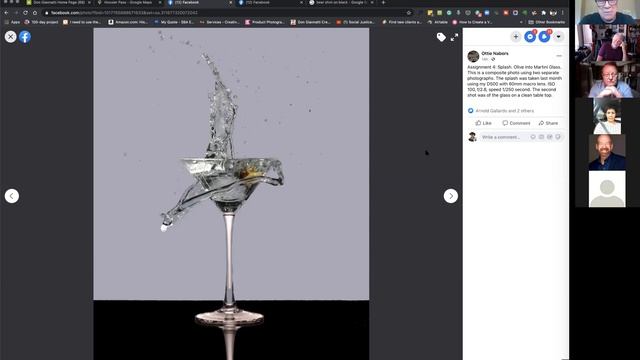Open Messenger from the top bar
Viewport: 640px width, 360px height.
pyautogui.click(x=530, y=37)
